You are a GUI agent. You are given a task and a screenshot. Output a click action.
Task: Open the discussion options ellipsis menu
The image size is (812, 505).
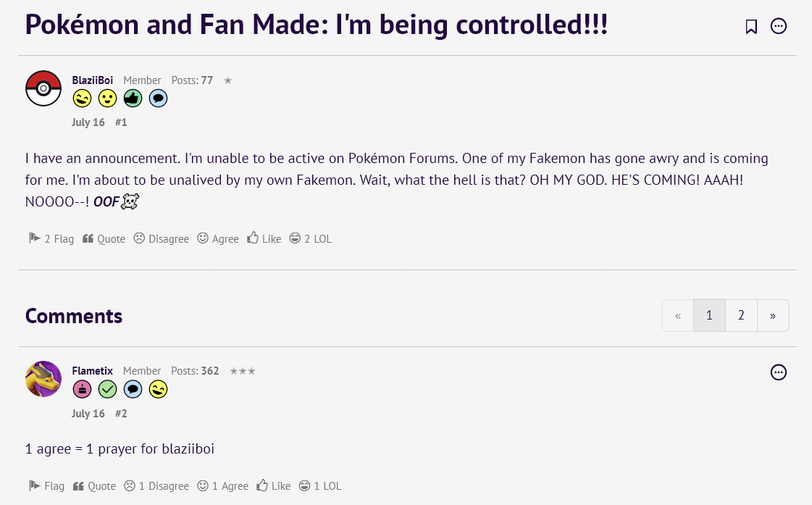point(779,27)
